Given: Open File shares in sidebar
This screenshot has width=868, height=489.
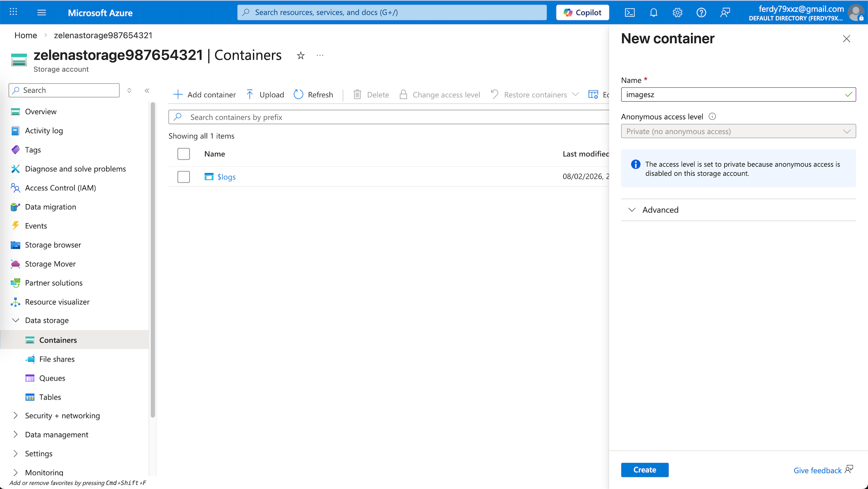Looking at the screenshot, I should 57,359.
